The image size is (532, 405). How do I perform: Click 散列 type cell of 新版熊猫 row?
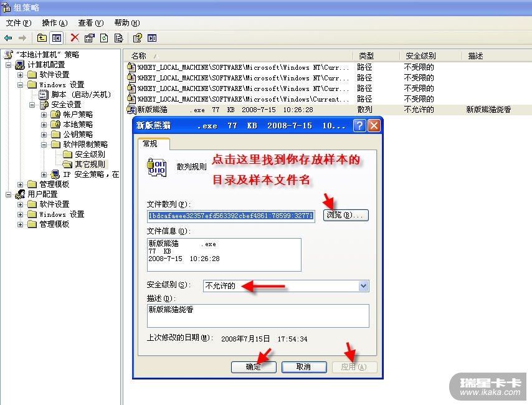(x=364, y=110)
